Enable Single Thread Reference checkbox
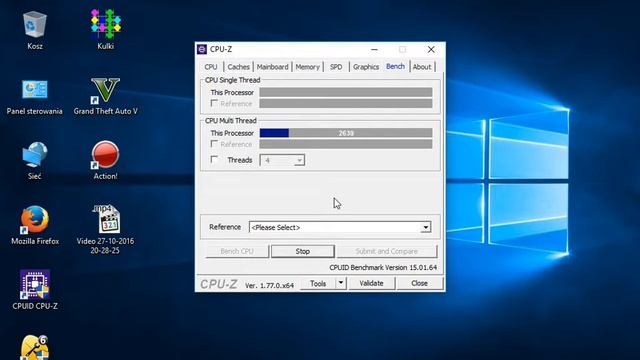Image resolution: width=640 pixels, height=360 pixels. pyautogui.click(x=214, y=103)
